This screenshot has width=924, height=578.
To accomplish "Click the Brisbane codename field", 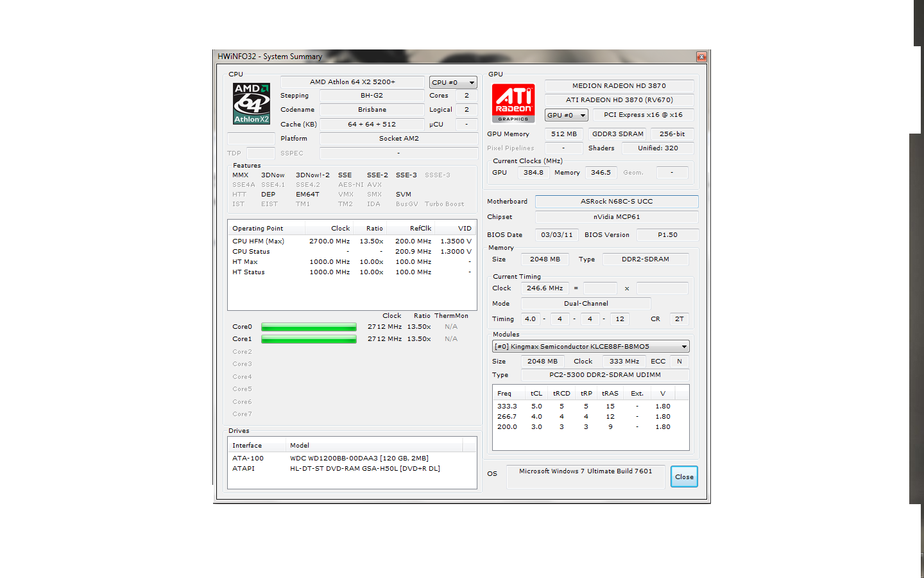I will pos(372,110).
